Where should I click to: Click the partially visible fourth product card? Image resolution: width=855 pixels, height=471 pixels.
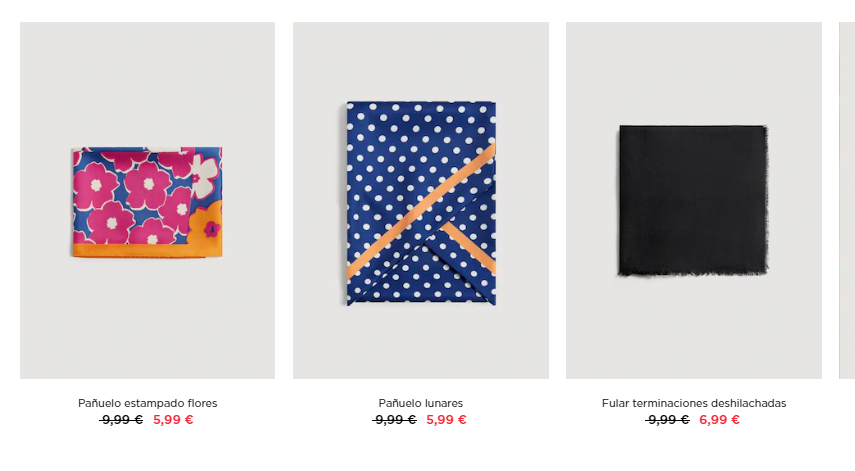tap(847, 200)
